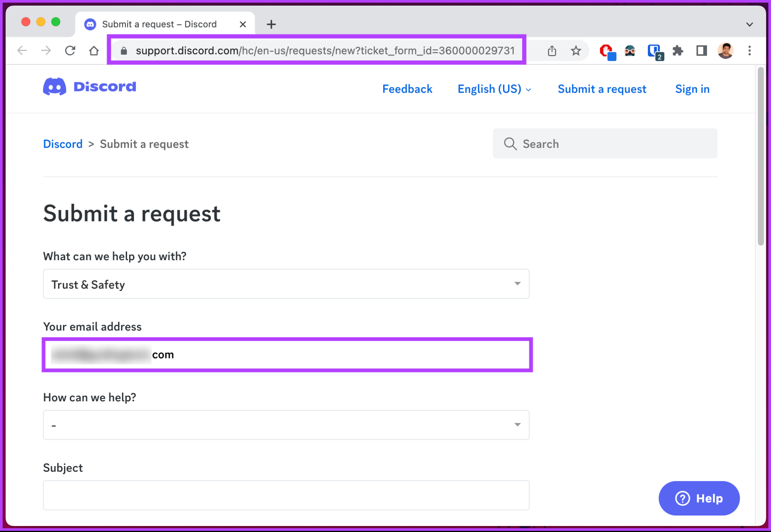Screen dimensions: 771x532
Task: Open the English (US) language selector
Action: (494, 89)
